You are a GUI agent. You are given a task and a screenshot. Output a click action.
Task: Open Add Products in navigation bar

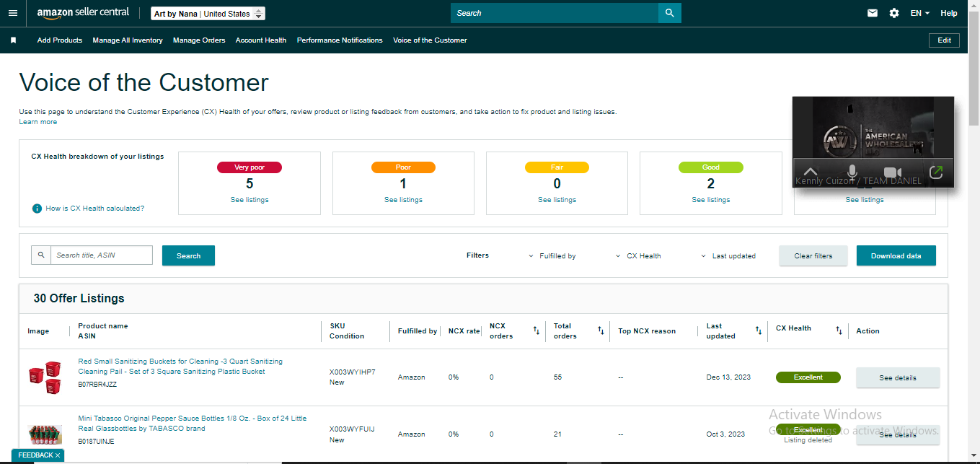pyautogui.click(x=60, y=40)
